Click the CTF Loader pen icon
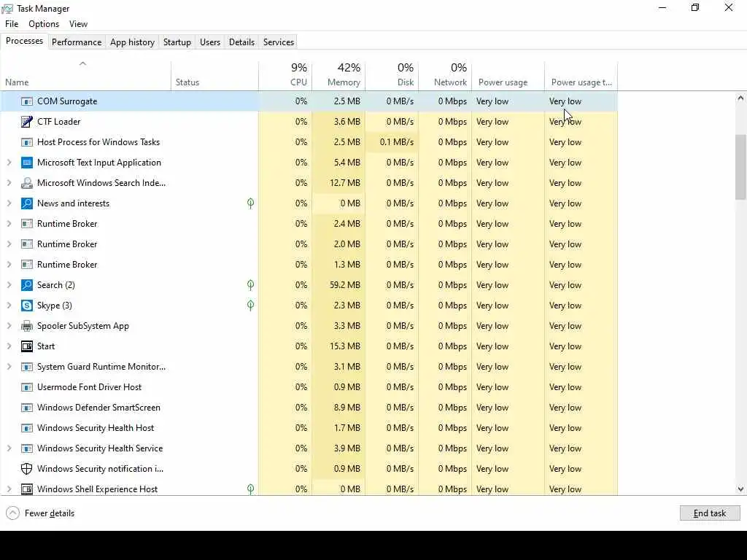This screenshot has width=747, height=560. pyautogui.click(x=27, y=122)
